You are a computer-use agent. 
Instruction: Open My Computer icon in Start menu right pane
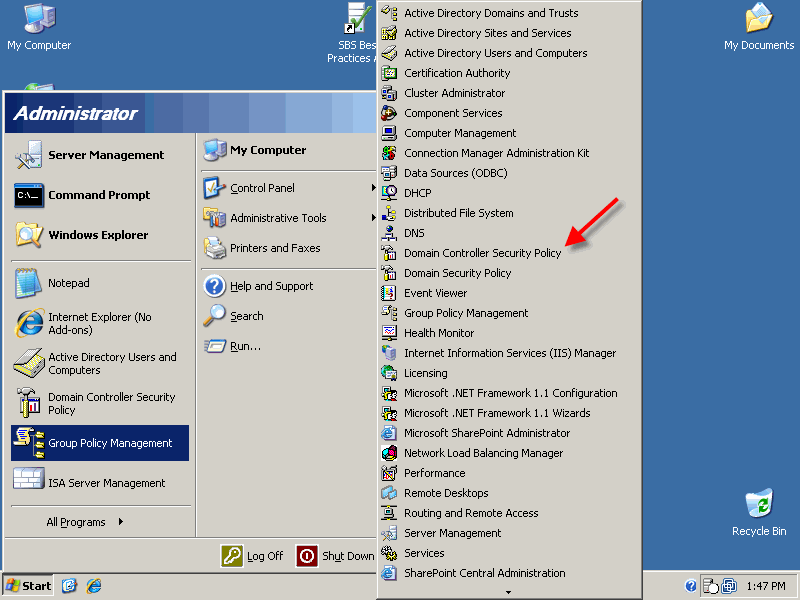[215, 150]
